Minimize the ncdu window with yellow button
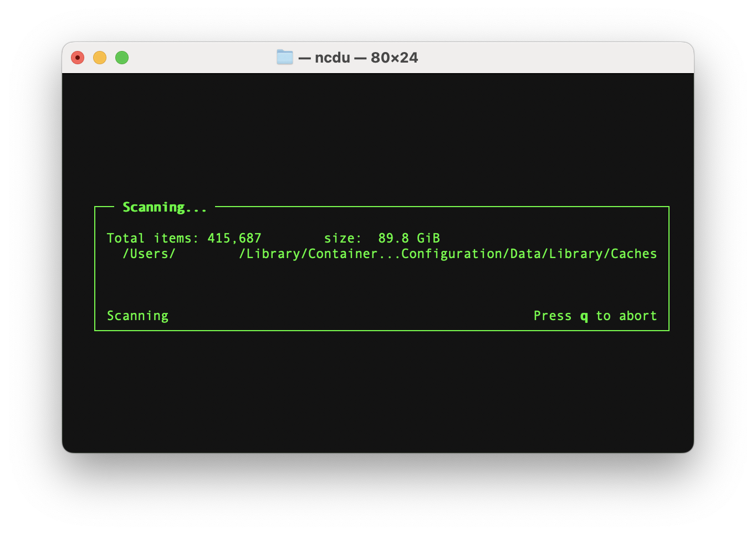This screenshot has width=756, height=535. pyautogui.click(x=100, y=58)
